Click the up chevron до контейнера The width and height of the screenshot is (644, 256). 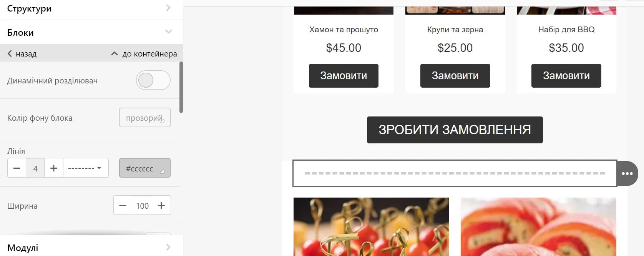pyautogui.click(x=114, y=54)
